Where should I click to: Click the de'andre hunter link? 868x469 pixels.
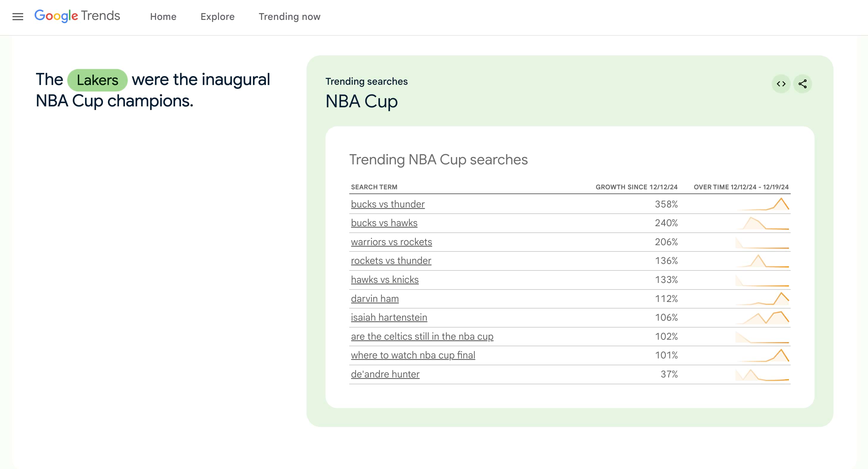pos(385,374)
